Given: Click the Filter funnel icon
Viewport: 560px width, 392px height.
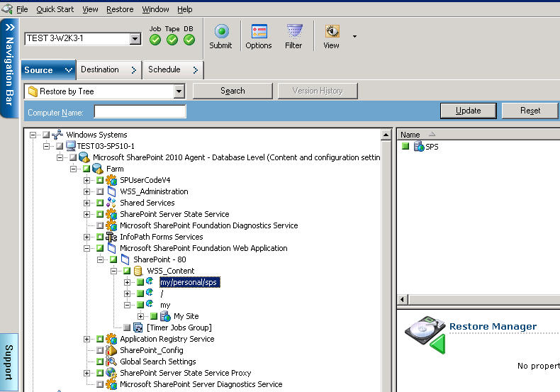Looking at the screenshot, I should pos(293,32).
